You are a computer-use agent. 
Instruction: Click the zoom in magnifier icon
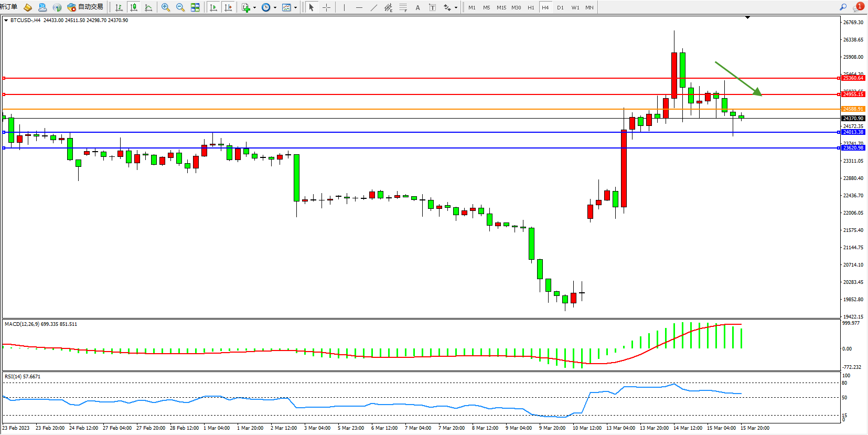click(x=166, y=7)
